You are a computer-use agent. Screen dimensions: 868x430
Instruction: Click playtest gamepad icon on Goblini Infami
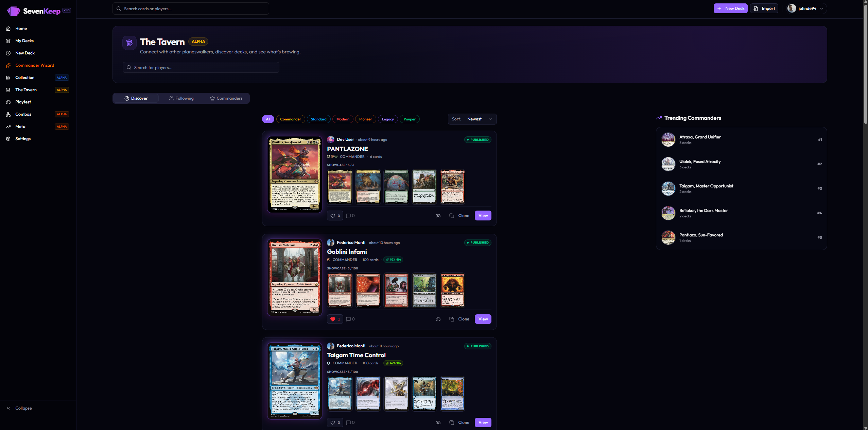click(x=438, y=319)
